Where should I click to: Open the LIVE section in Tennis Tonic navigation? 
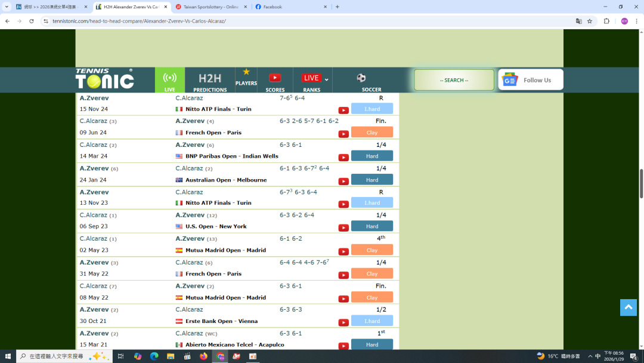170,80
